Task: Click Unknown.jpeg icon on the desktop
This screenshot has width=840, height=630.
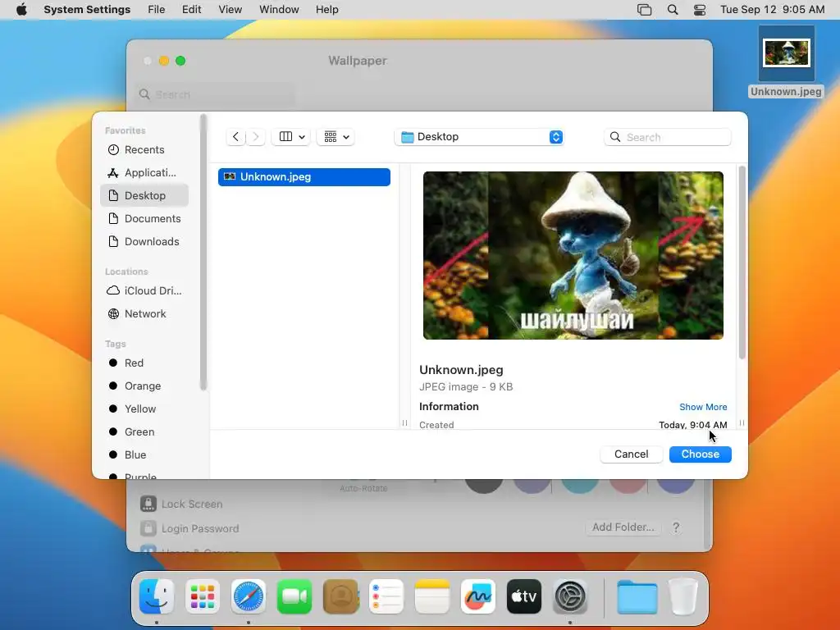Action: [786, 62]
